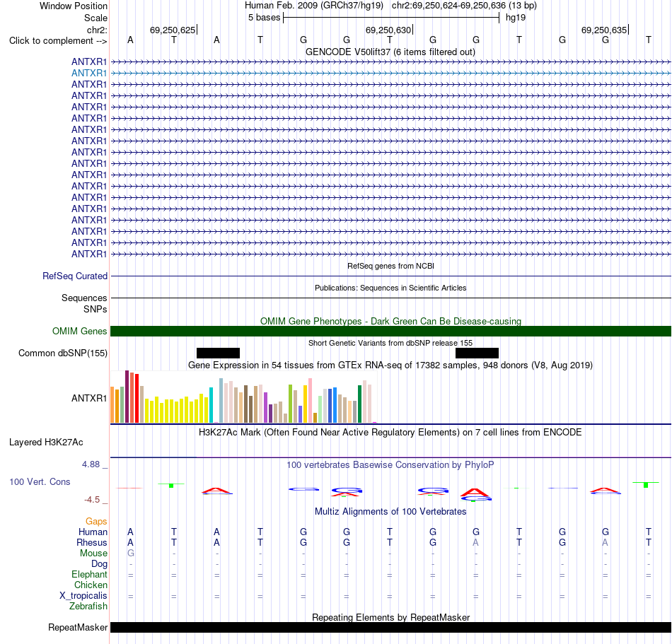Click the Gaps label in Multiz track
This screenshot has height=644, width=672.
(x=96, y=521)
